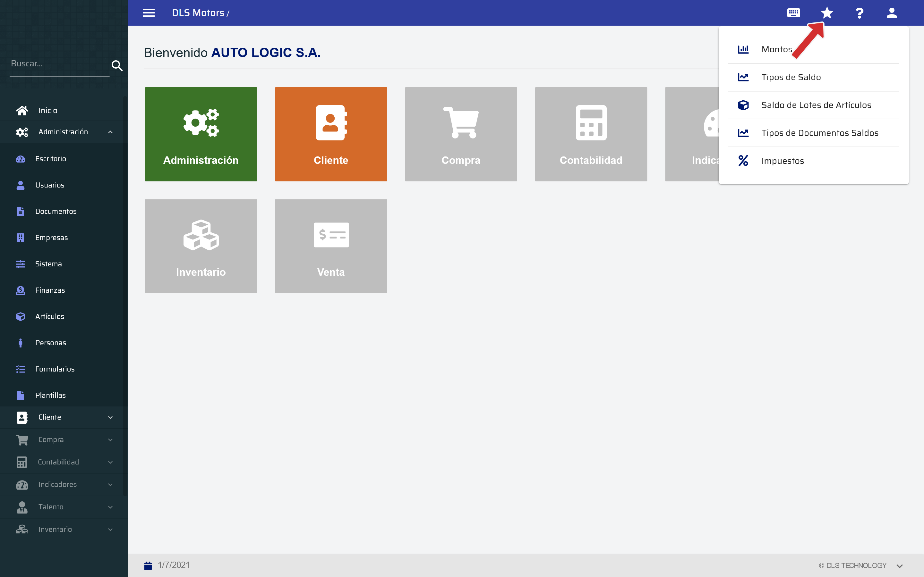
Task: Go to Usuarios in sidebar
Action: [x=50, y=185]
